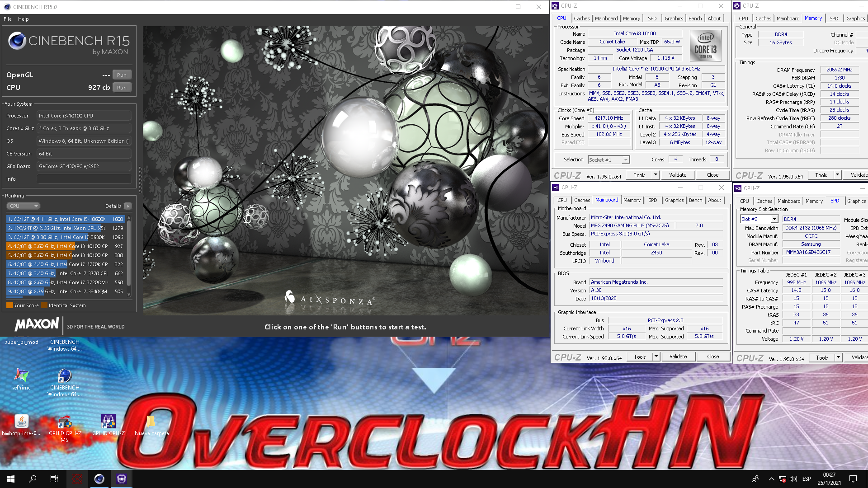Open CPU ranking type dropdown
This screenshot has height=488, width=868.
tap(23, 206)
